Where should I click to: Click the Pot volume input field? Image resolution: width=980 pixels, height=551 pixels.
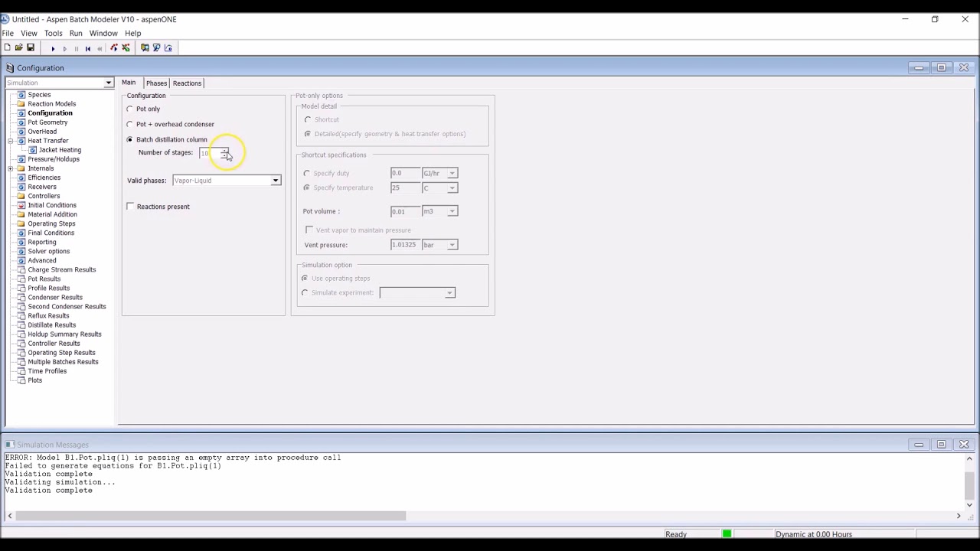[x=405, y=211]
